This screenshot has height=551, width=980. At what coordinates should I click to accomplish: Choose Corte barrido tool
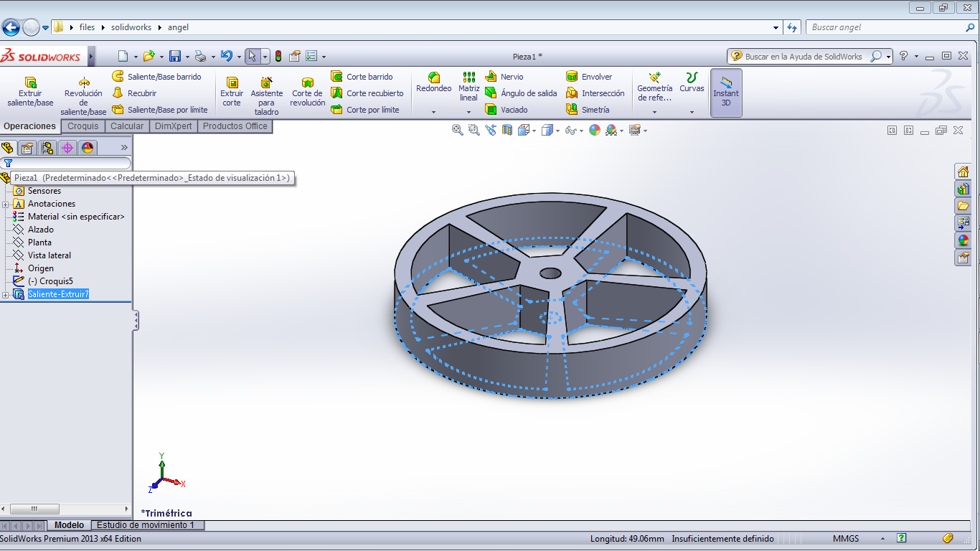[x=362, y=76]
